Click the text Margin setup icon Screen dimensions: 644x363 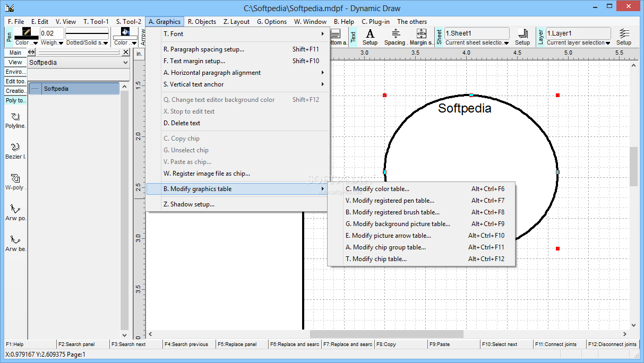422,33
